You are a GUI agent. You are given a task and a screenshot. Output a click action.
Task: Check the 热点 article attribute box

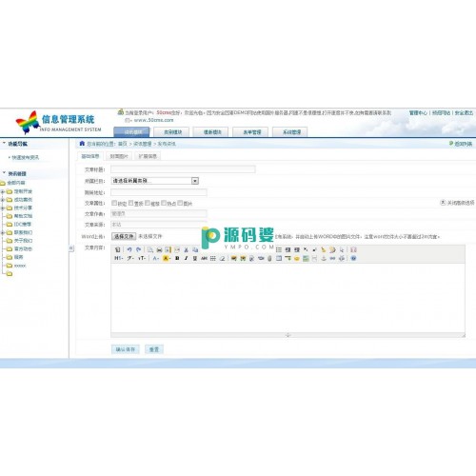click(x=164, y=203)
